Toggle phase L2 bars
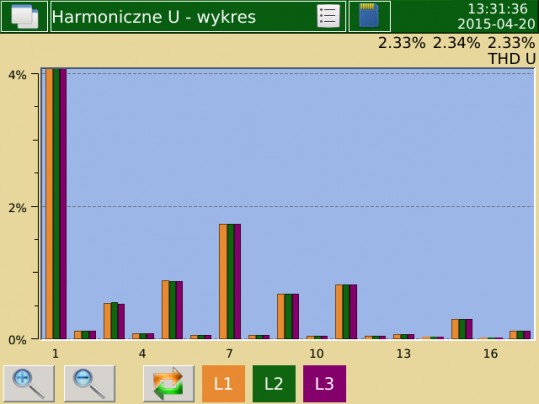The image size is (539, 404). 274,384
